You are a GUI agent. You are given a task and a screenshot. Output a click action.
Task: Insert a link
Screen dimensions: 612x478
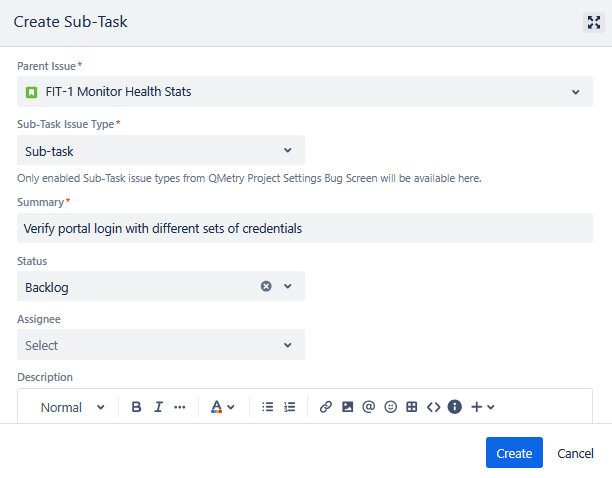pyautogui.click(x=326, y=407)
